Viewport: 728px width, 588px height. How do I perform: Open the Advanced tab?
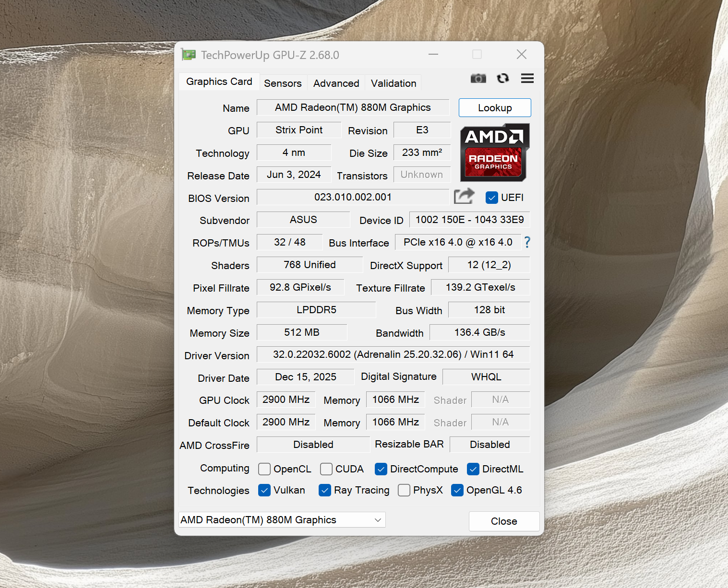click(336, 83)
